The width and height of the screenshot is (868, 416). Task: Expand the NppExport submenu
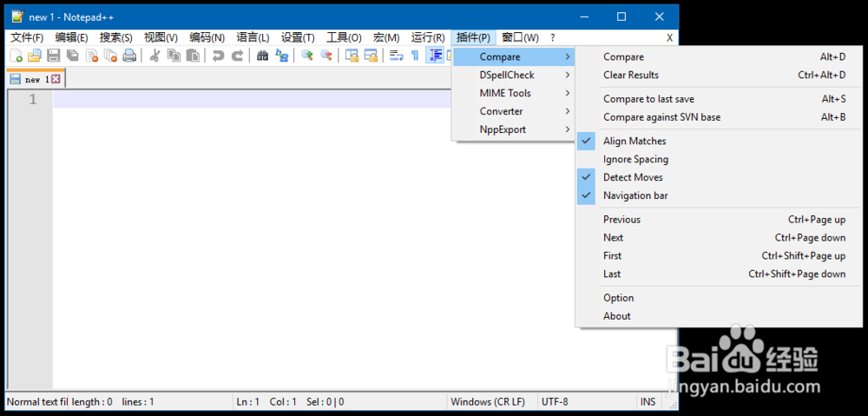(x=514, y=129)
